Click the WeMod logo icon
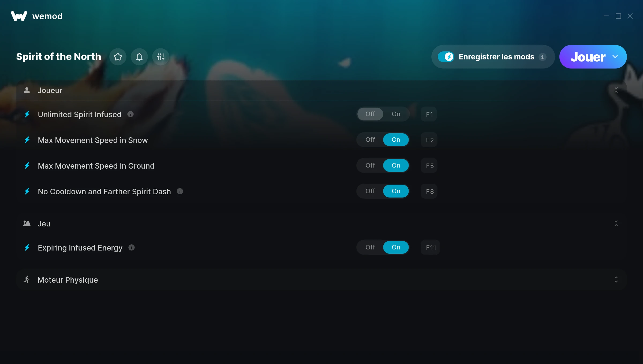 click(x=19, y=16)
